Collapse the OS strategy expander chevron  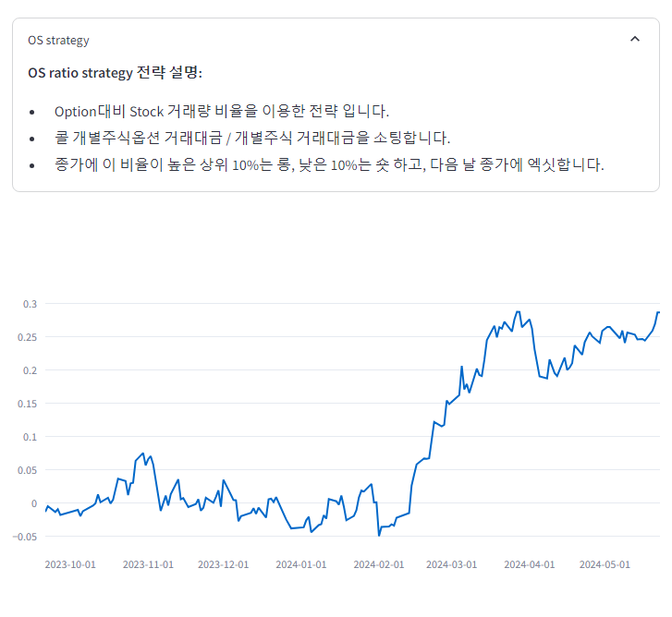(634, 39)
